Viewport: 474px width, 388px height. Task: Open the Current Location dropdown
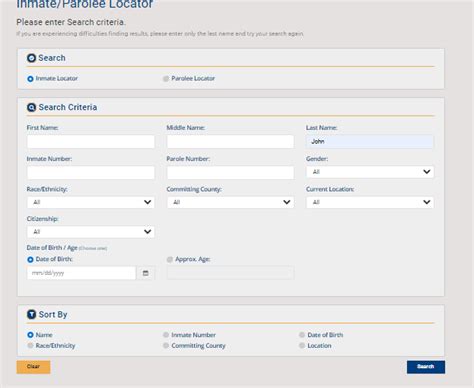point(370,202)
